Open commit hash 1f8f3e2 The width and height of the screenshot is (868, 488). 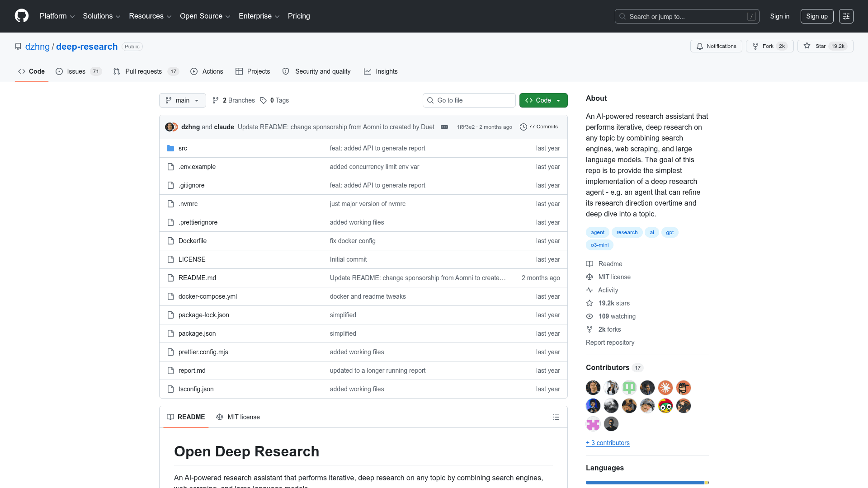click(466, 127)
